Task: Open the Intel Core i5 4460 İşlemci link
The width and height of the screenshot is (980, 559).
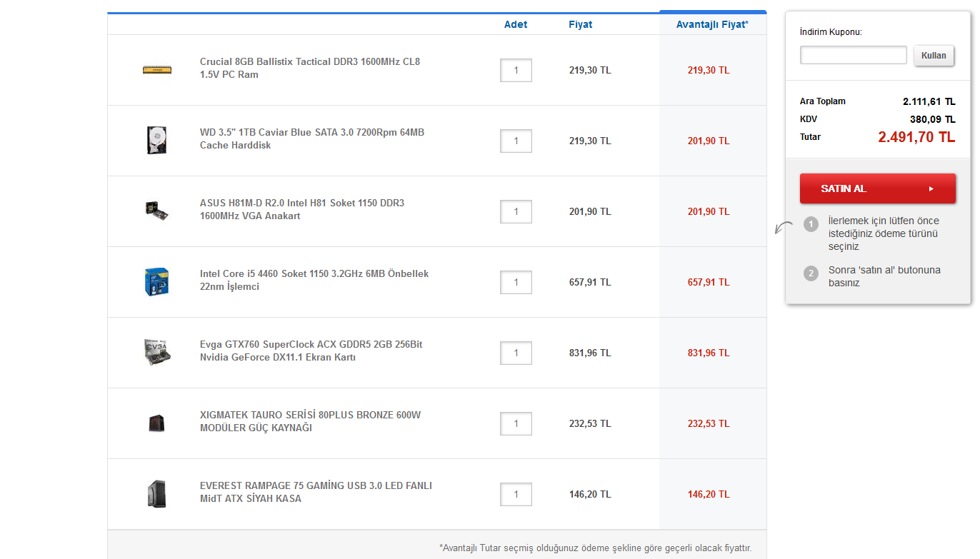Action: [x=314, y=280]
